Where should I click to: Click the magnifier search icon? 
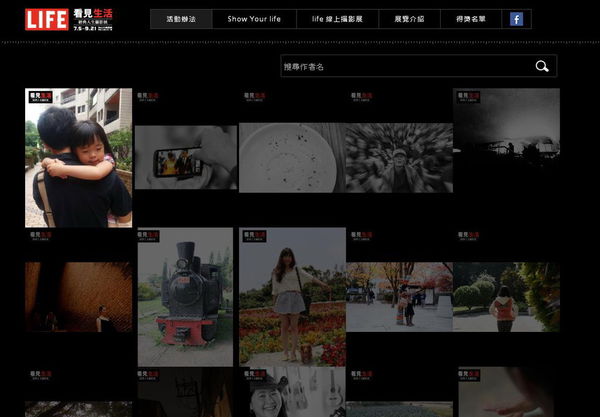(x=542, y=67)
